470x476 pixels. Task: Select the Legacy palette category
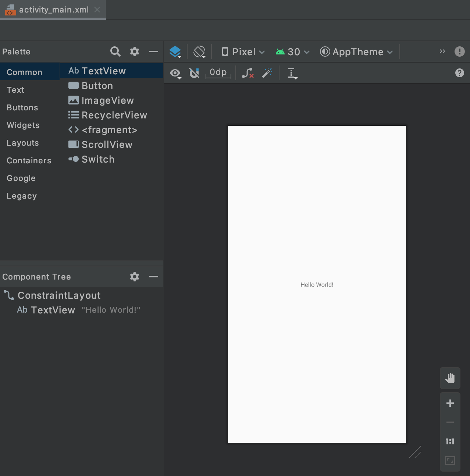pyautogui.click(x=30, y=196)
